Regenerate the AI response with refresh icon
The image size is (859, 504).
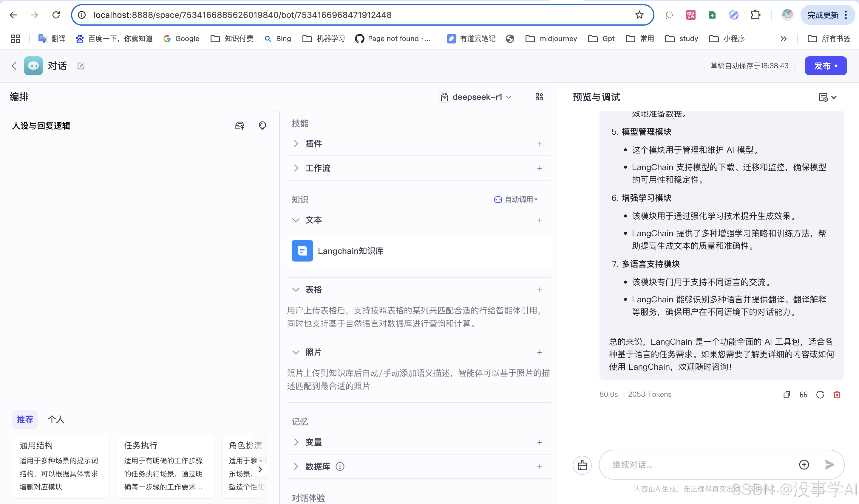tap(820, 394)
